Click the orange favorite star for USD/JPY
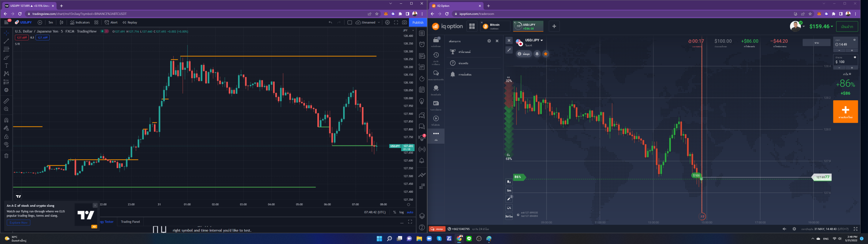The height and width of the screenshot is (244, 868). 546,54
